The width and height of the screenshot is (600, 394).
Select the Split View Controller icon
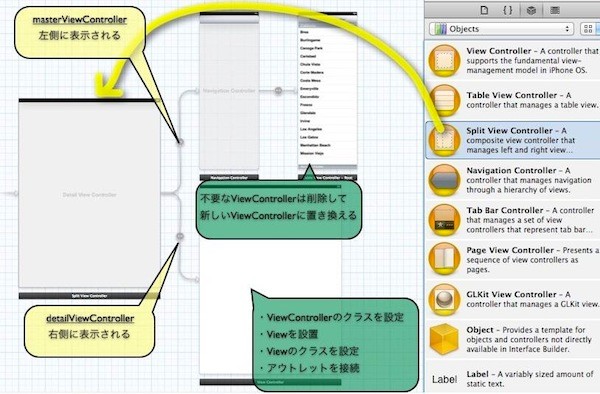click(x=444, y=140)
